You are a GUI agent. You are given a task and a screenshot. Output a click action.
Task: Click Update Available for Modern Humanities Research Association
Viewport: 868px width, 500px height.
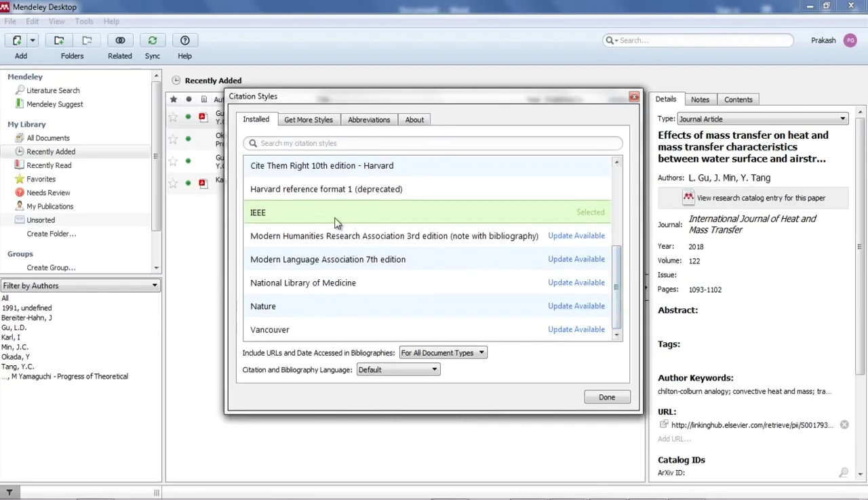pyautogui.click(x=576, y=236)
